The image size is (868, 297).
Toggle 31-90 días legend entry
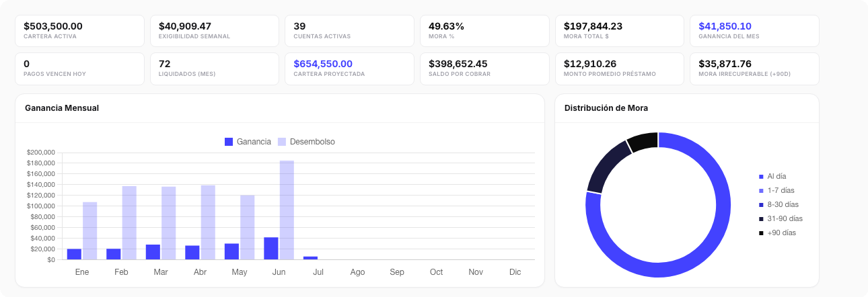781,218
